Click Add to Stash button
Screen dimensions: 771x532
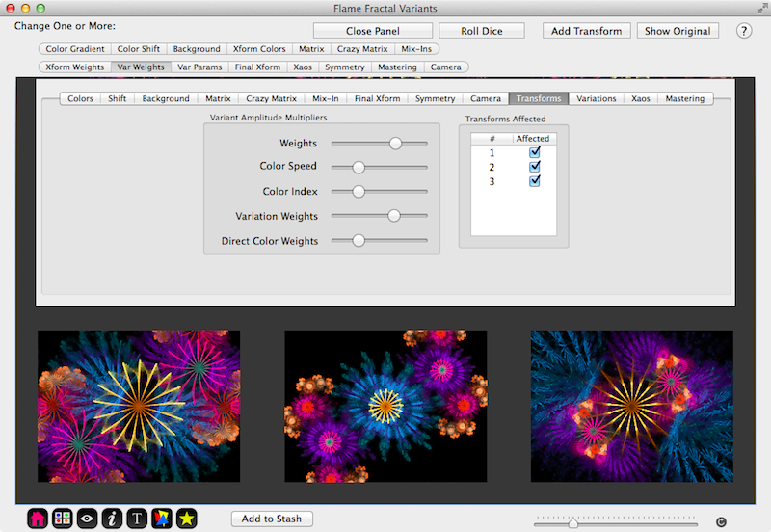272,519
